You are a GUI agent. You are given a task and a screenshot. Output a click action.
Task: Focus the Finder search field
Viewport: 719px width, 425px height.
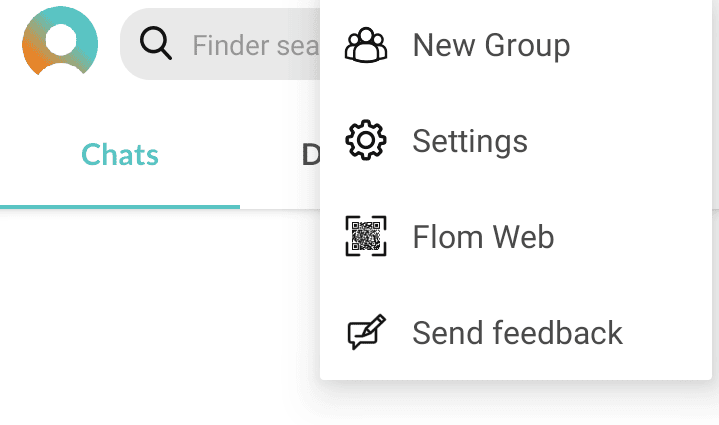(x=220, y=44)
